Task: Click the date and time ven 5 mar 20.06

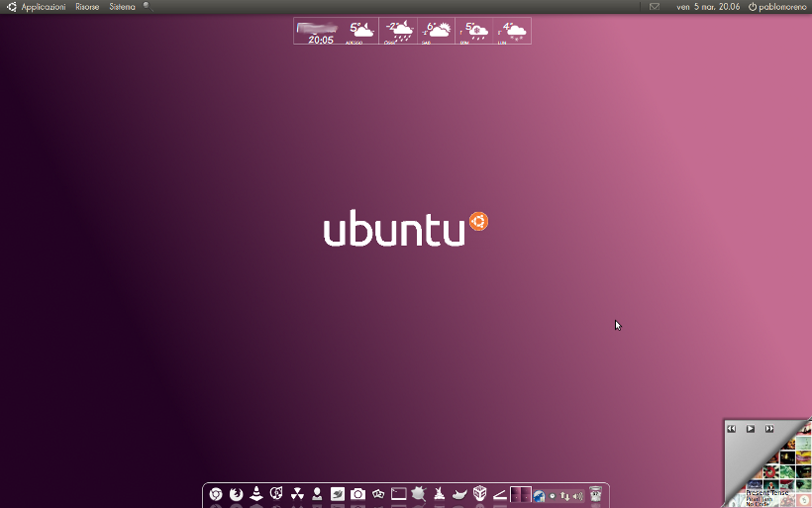Action: click(708, 7)
